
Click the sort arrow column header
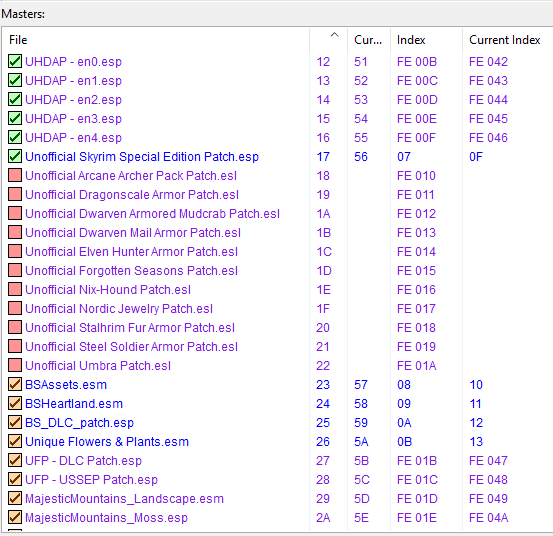(328, 40)
